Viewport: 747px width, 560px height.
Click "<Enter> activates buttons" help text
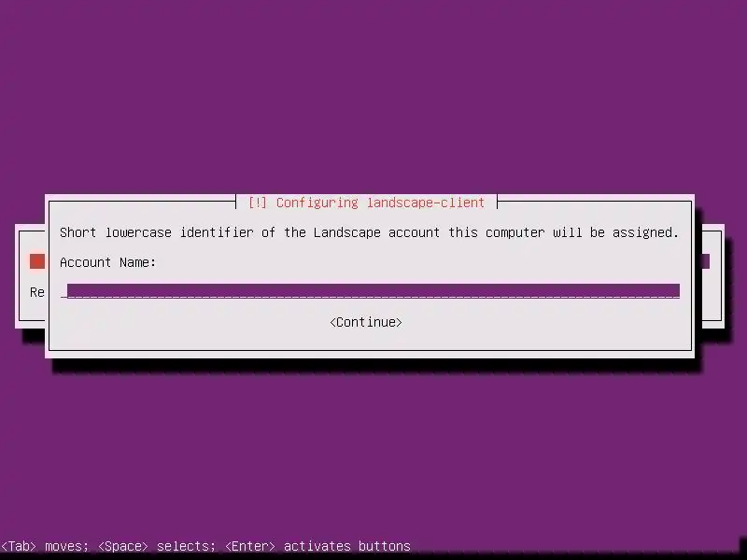point(317,546)
